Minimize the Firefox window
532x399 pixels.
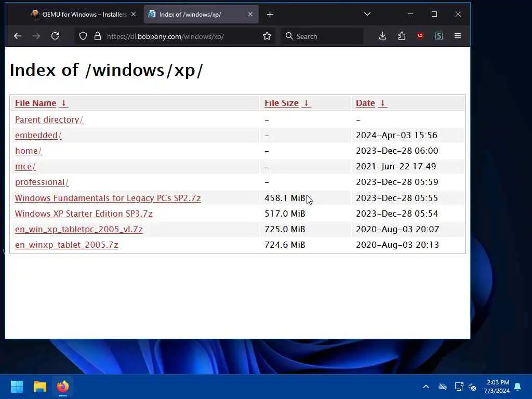[410, 14]
